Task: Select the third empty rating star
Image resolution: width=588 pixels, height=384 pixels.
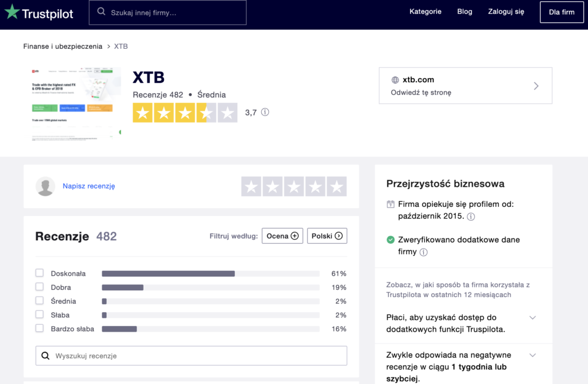Action: click(x=294, y=187)
